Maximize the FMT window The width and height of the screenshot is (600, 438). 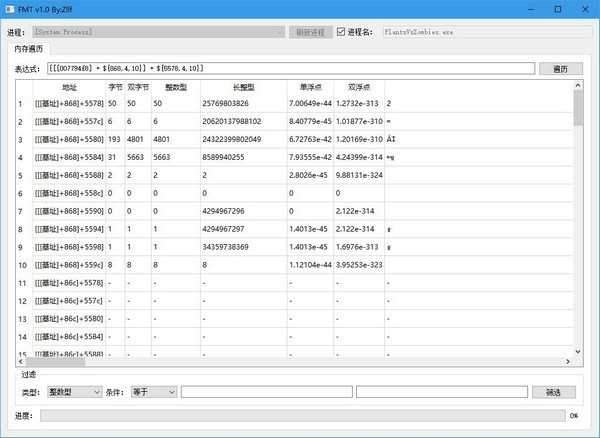558,9
